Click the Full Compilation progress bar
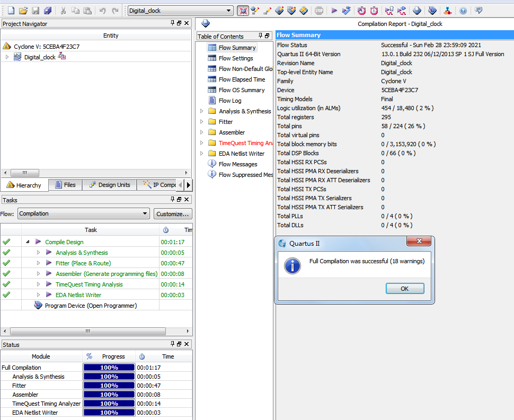 109,368
